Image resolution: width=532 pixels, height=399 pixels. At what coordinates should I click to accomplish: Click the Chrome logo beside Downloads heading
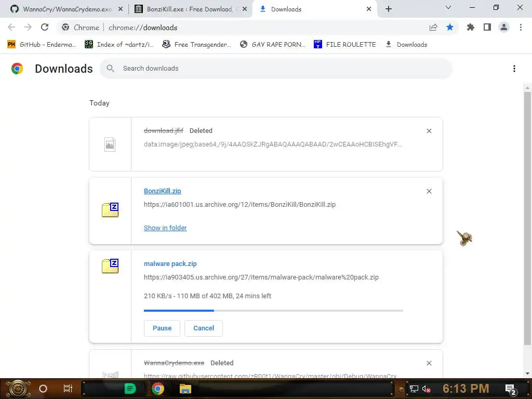coord(17,69)
